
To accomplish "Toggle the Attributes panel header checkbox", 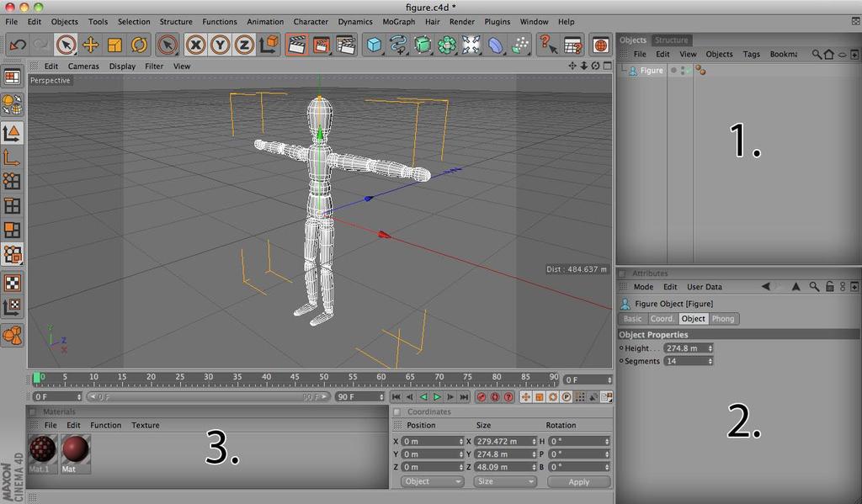I will pyautogui.click(x=622, y=273).
